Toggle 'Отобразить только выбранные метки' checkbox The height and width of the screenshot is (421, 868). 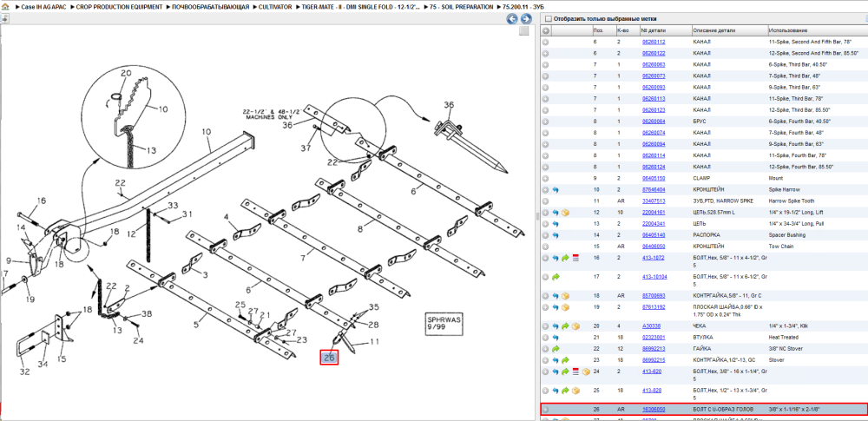pyautogui.click(x=548, y=19)
